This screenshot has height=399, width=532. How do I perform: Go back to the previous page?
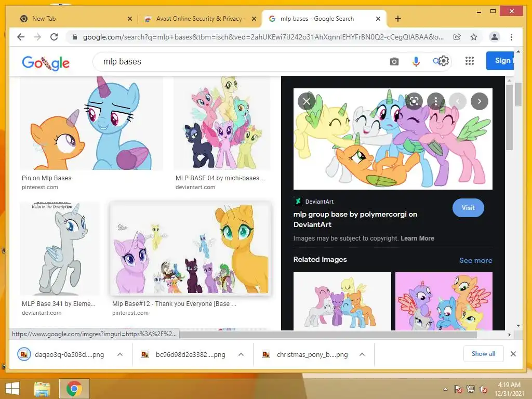[x=21, y=37]
